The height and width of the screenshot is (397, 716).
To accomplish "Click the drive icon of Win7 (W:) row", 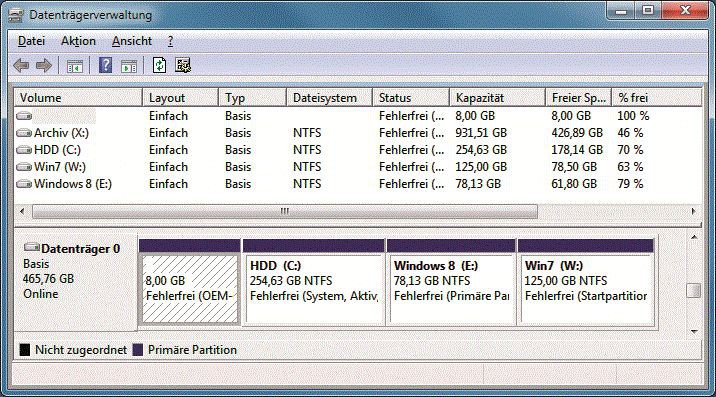I will point(24,167).
